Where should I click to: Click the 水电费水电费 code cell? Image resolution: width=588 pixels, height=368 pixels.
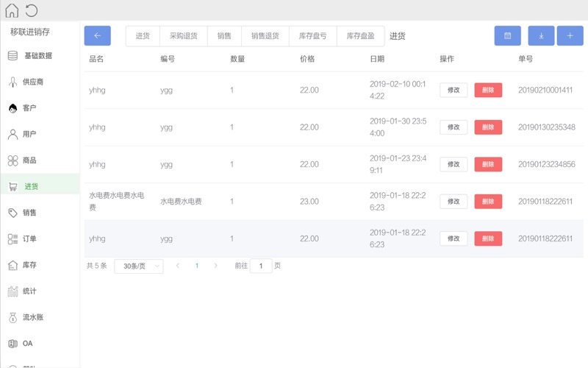tap(181, 202)
